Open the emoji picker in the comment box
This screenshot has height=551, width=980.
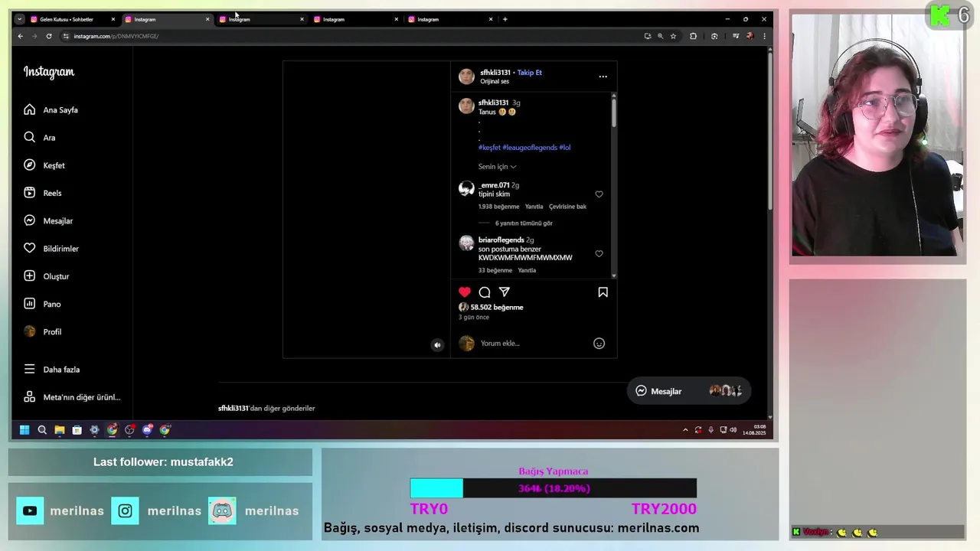click(x=599, y=344)
